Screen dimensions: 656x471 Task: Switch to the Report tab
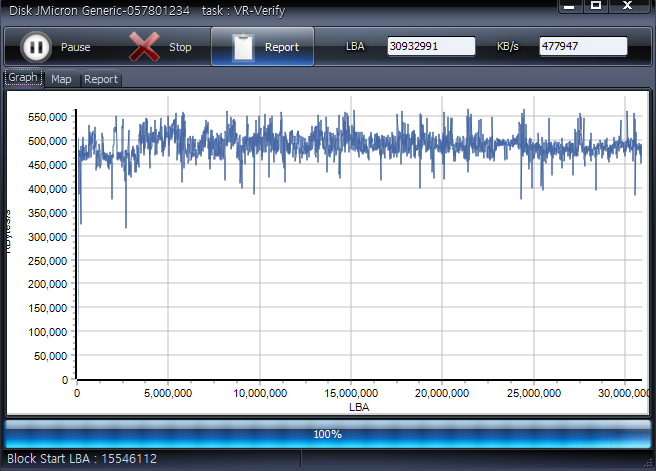pos(100,79)
